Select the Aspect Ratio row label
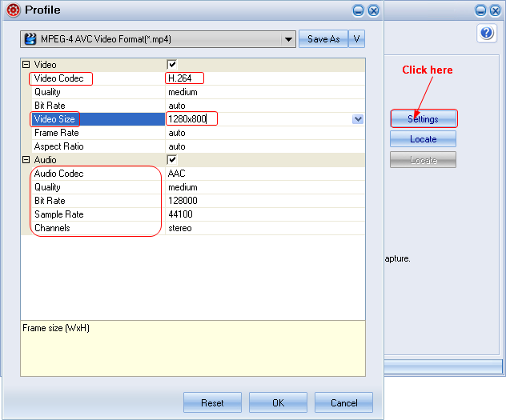The height and width of the screenshot is (420, 506). pos(59,146)
